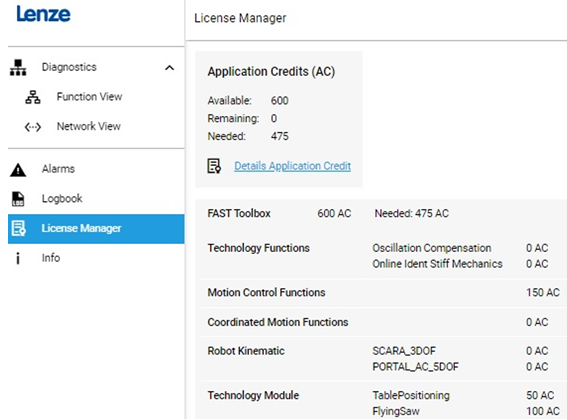Click the Application Credits (AC) heading
This screenshot has width=567, height=420.
[x=271, y=71]
